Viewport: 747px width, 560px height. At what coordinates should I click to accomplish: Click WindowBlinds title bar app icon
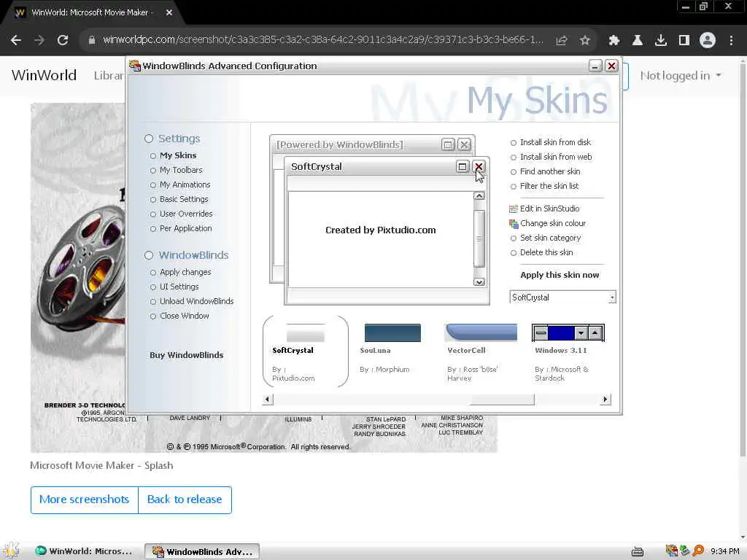click(x=135, y=66)
